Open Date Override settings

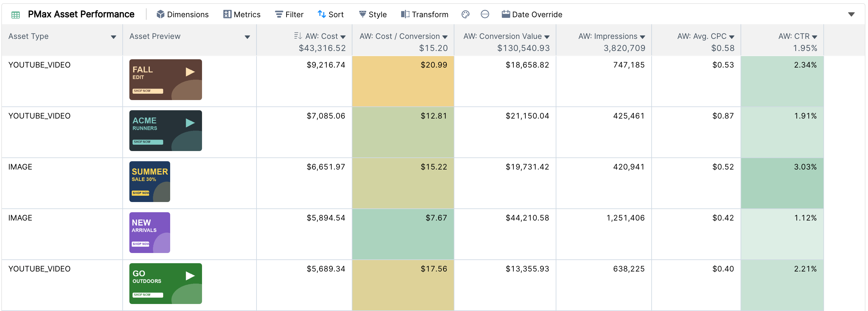click(532, 14)
